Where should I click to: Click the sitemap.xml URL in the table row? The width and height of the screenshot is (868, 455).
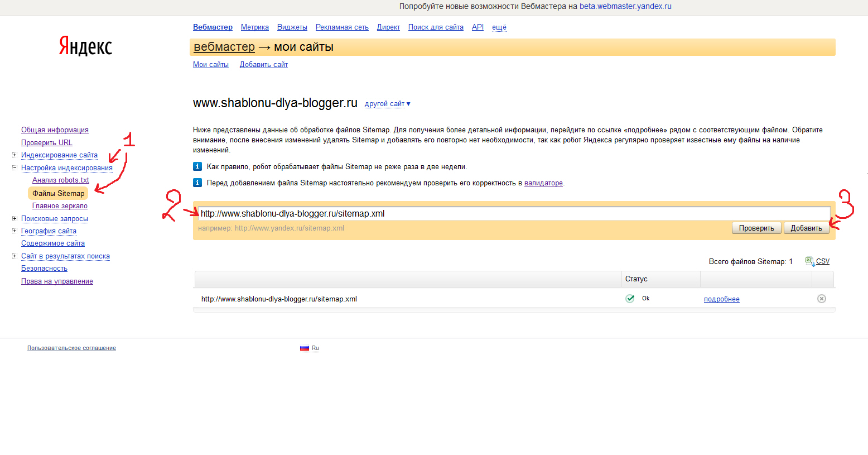(279, 299)
